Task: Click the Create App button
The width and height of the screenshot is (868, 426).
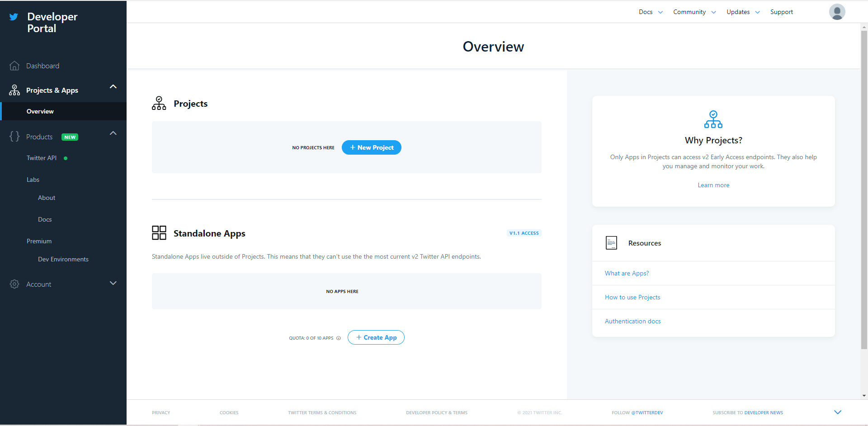Action: tap(376, 337)
